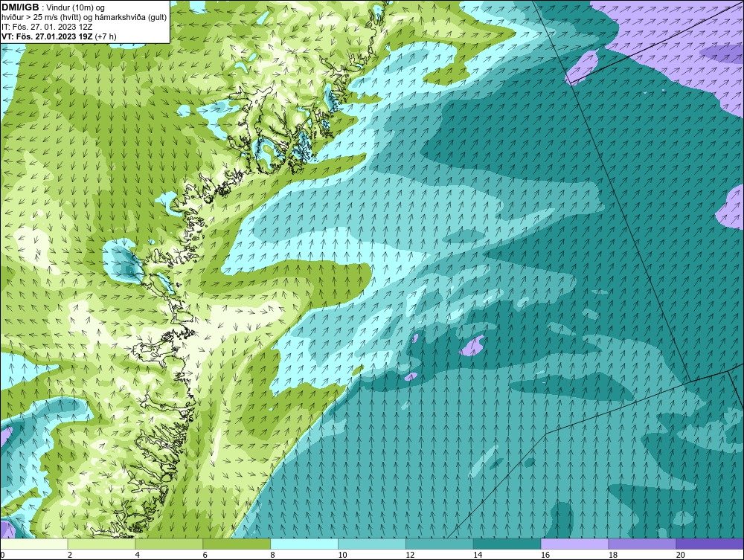
Task: Click the white 0–2 m/s legend swatch
Action: (34, 544)
